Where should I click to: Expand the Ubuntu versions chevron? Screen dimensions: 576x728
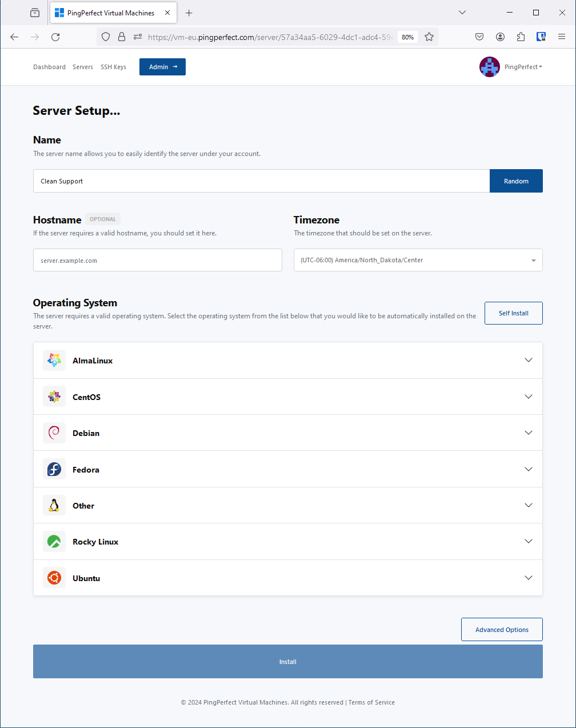[x=529, y=578]
